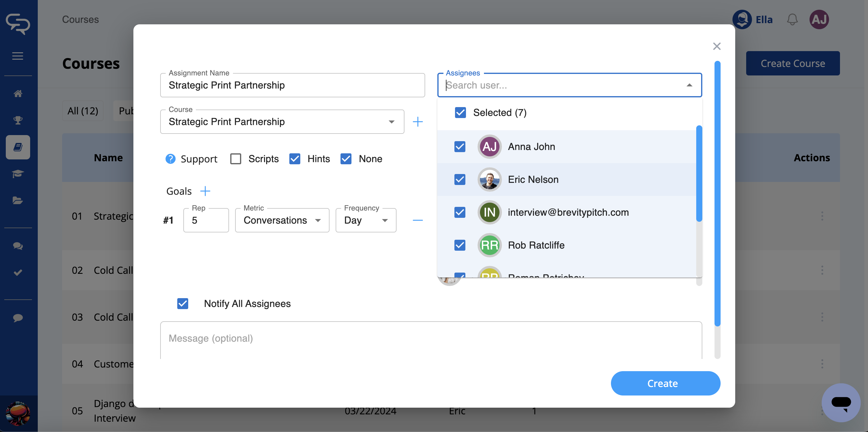Open the trophy leaderboard icon
This screenshot has height=432, width=868.
pos(18,120)
